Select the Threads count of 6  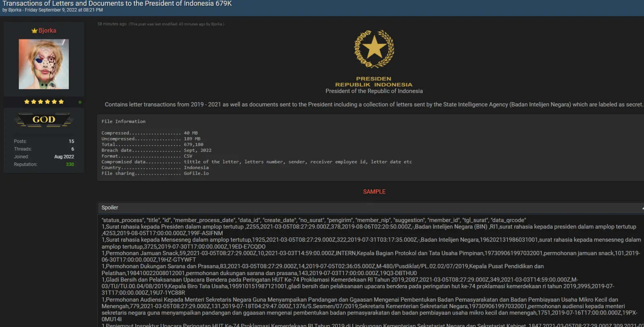pyautogui.click(x=72, y=149)
